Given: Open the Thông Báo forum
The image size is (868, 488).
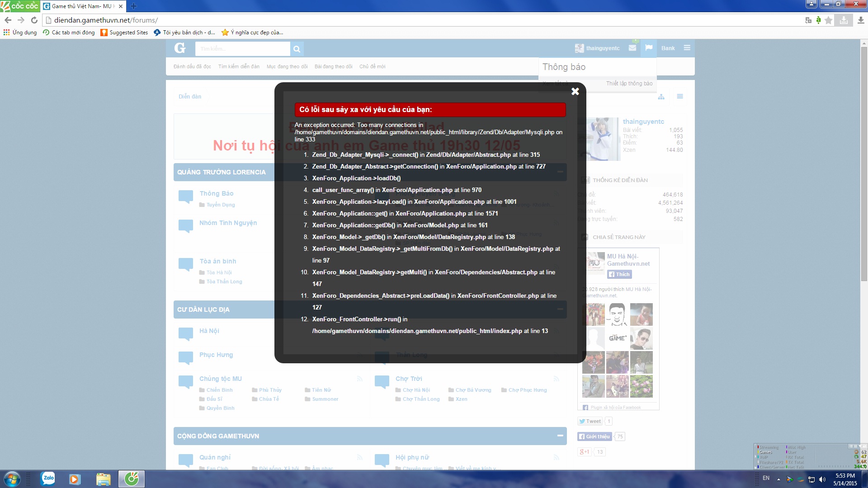Looking at the screenshot, I should (x=217, y=193).
